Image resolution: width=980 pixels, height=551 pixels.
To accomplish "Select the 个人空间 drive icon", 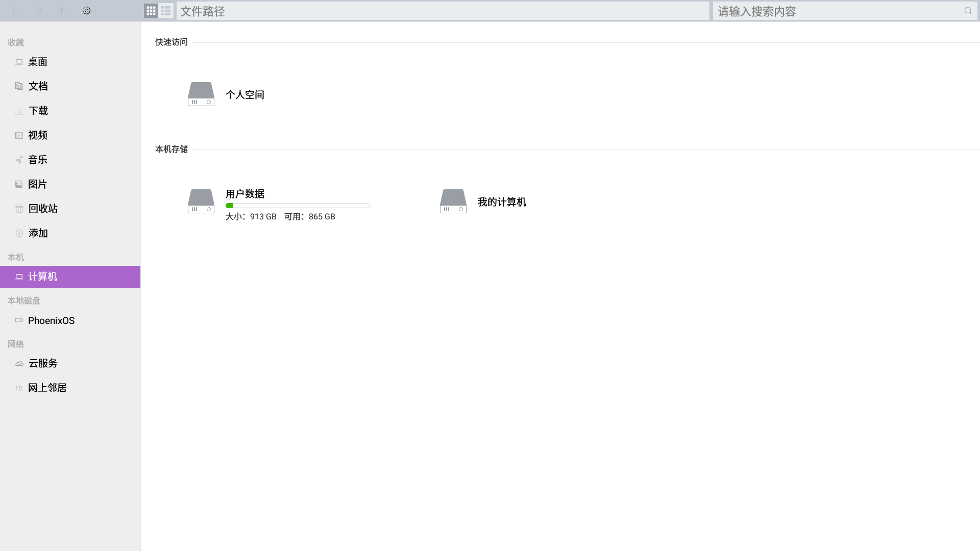I will coord(201,94).
